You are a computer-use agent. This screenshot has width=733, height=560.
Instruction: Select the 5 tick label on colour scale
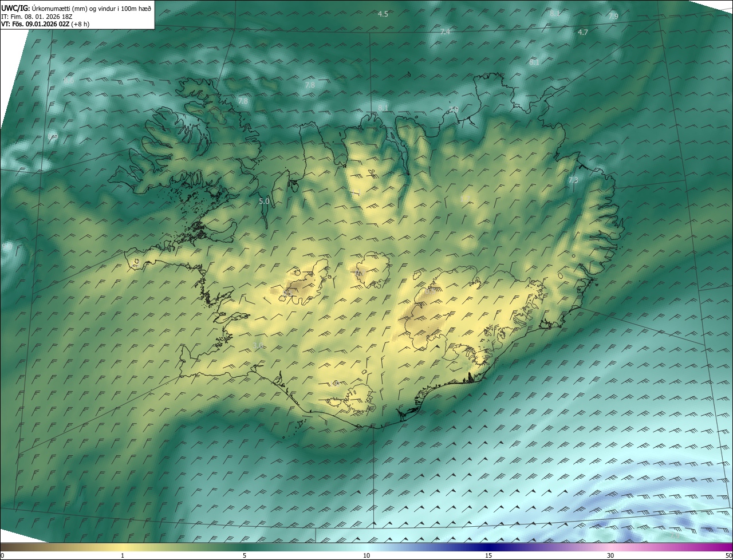click(x=245, y=555)
